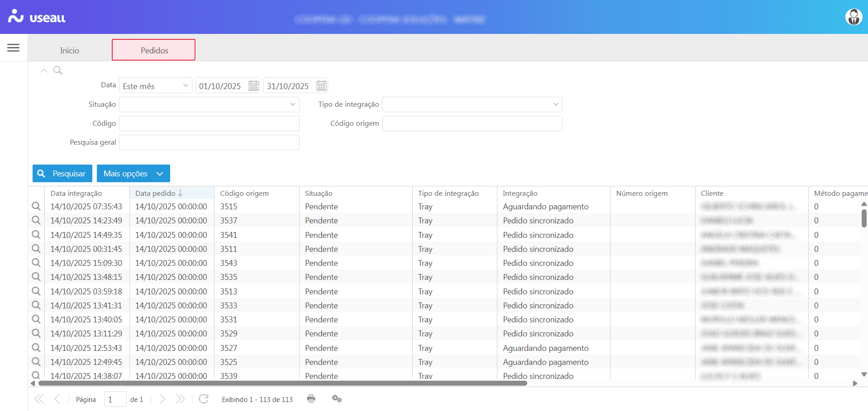
Task: Open the Mais opções menu button
Action: (x=133, y=174)
